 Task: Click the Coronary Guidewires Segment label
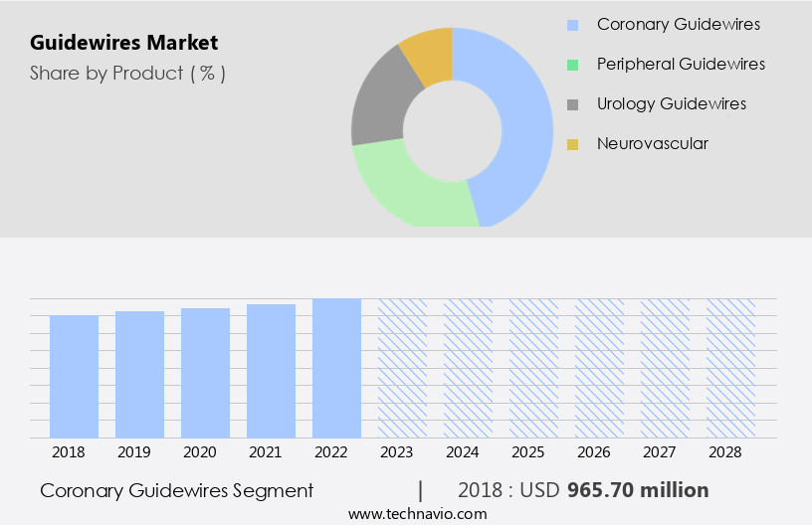point(177,490)
